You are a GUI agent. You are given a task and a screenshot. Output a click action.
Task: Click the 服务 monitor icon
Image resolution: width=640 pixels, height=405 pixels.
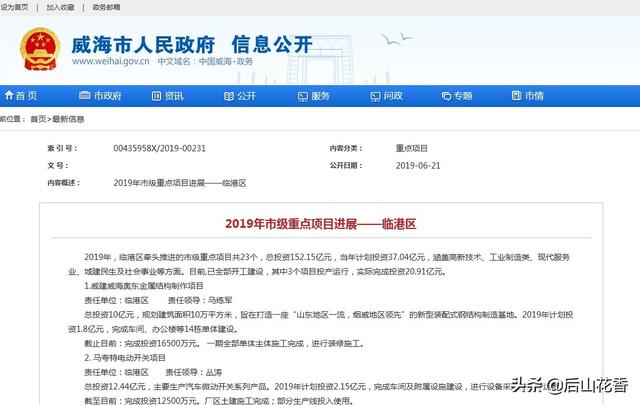click(x=302, y=96)
